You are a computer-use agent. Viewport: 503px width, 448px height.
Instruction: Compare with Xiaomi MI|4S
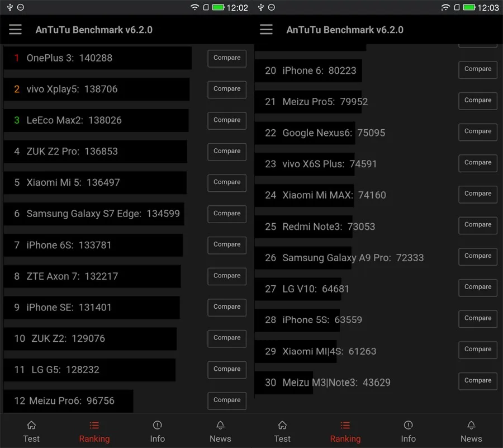coord(478,350)
